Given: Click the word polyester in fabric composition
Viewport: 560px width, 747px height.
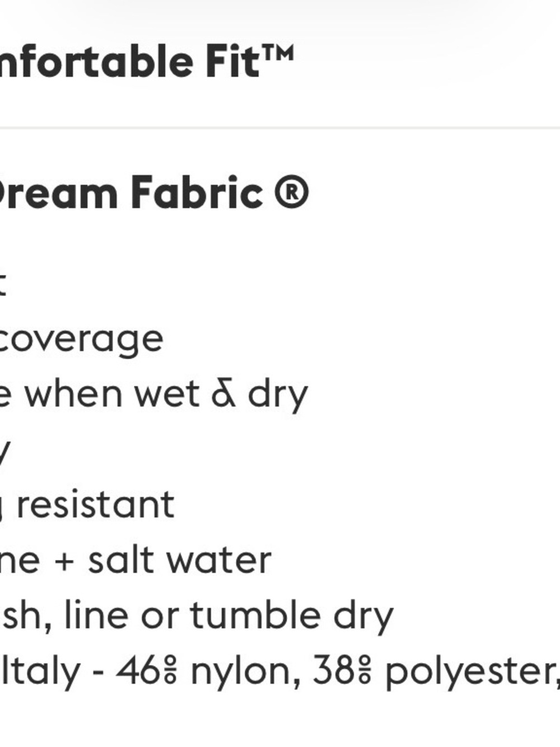Looking at the screenshot, I should point(469,673).
